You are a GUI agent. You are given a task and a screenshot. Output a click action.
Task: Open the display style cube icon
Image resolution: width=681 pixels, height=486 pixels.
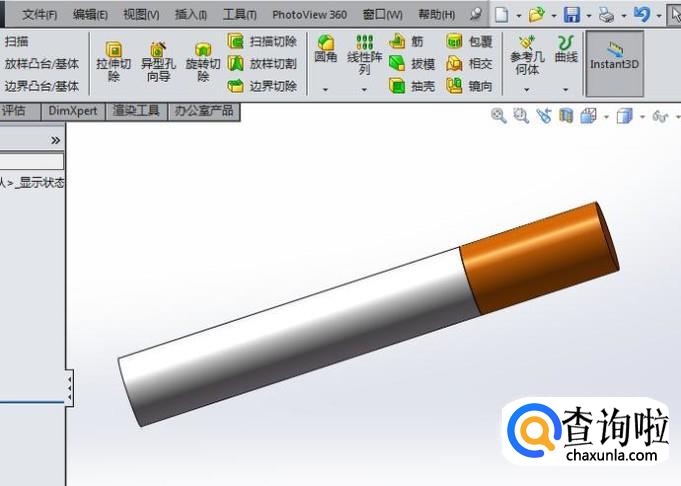pos(625,116)
